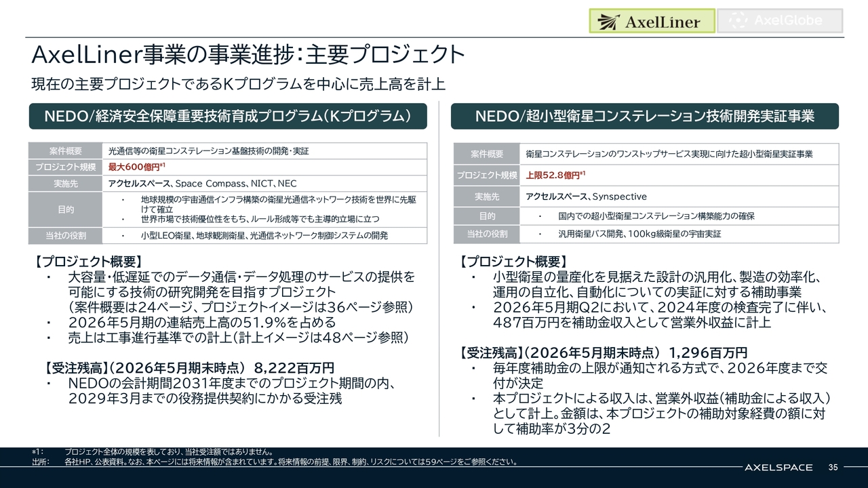
Task: Click 受注残高 1,296百万円 heading
Action: pyautogui.click(x=602, y=353)
